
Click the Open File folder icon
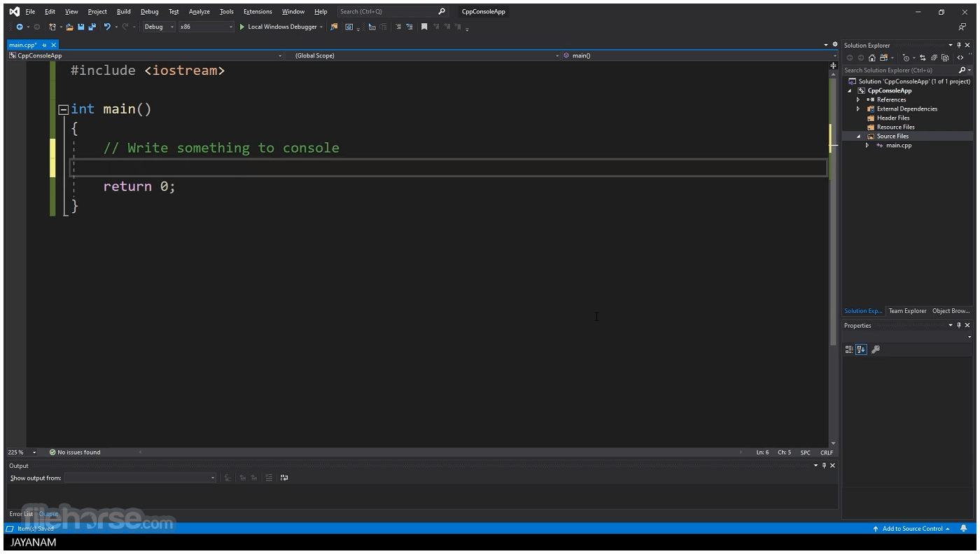[x=69, y=27]
